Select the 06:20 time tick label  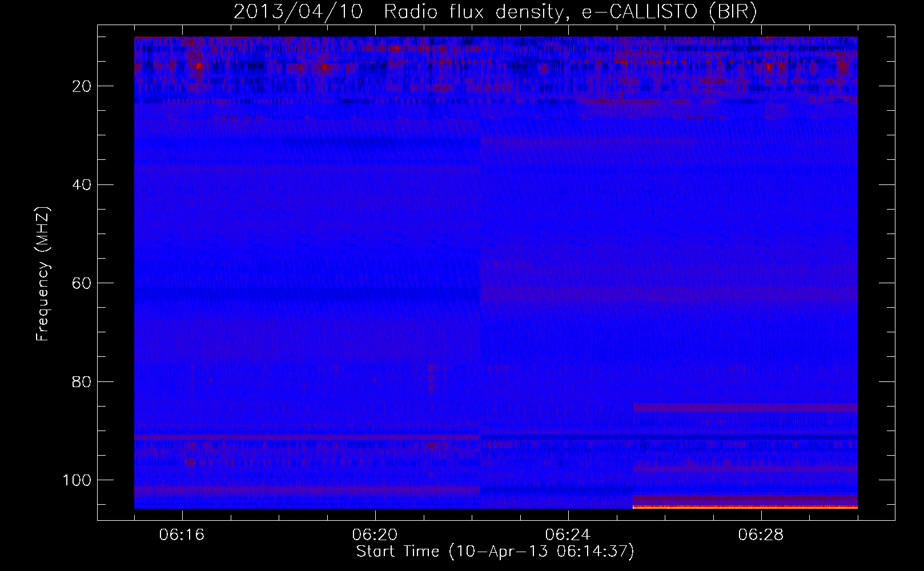point(375,535)
